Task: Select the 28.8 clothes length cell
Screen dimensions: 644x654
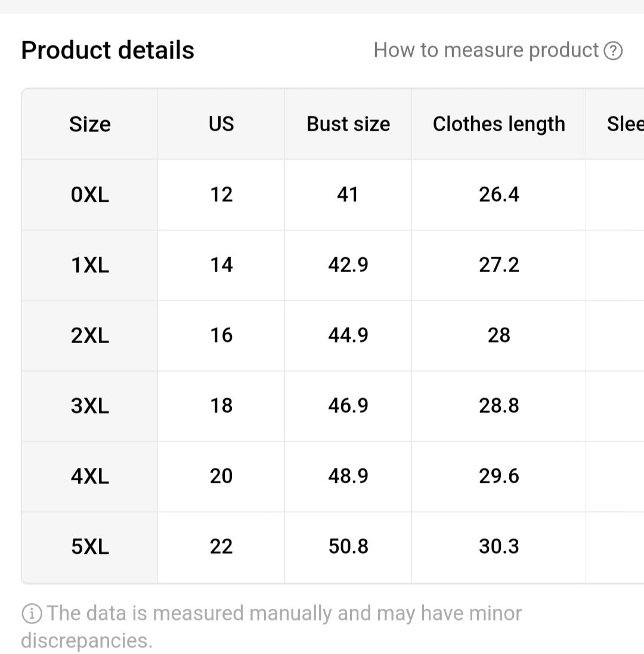Action: [499, 406]
